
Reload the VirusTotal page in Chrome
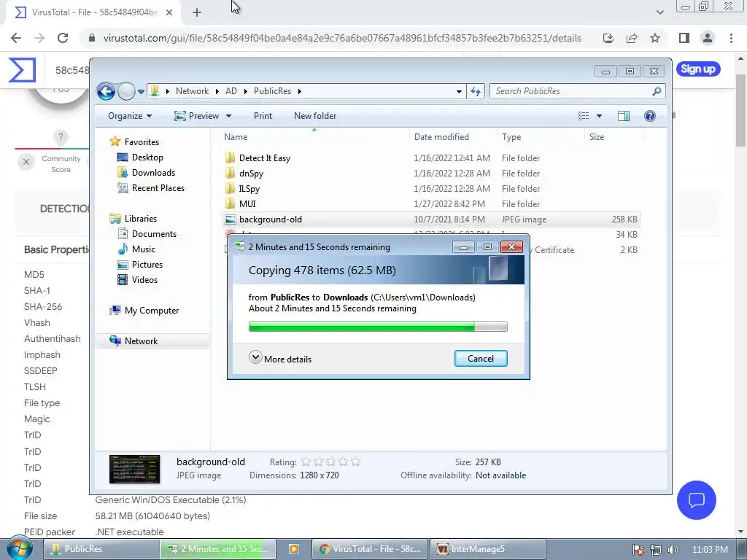(63, 38)
